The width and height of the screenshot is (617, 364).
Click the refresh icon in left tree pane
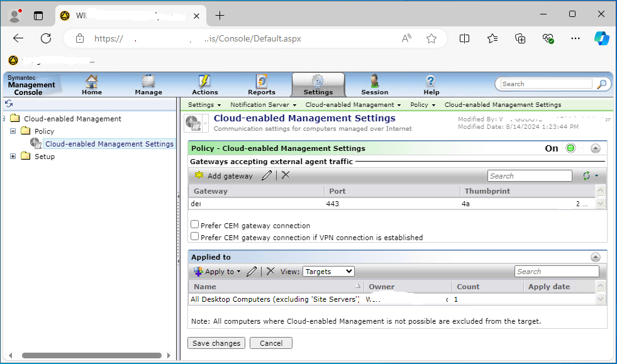tap(9, 104)
